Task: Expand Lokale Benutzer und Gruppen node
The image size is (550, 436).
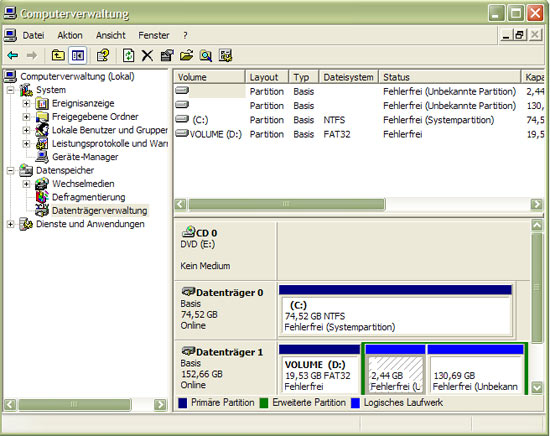Action: point(26,130)
